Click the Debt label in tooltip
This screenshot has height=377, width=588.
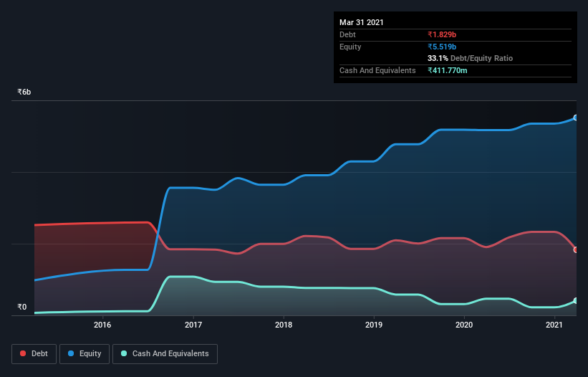tap(347, 34)
